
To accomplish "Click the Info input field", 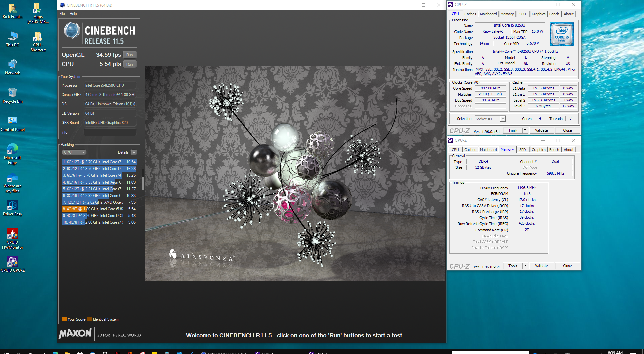I will pos(110,132).
